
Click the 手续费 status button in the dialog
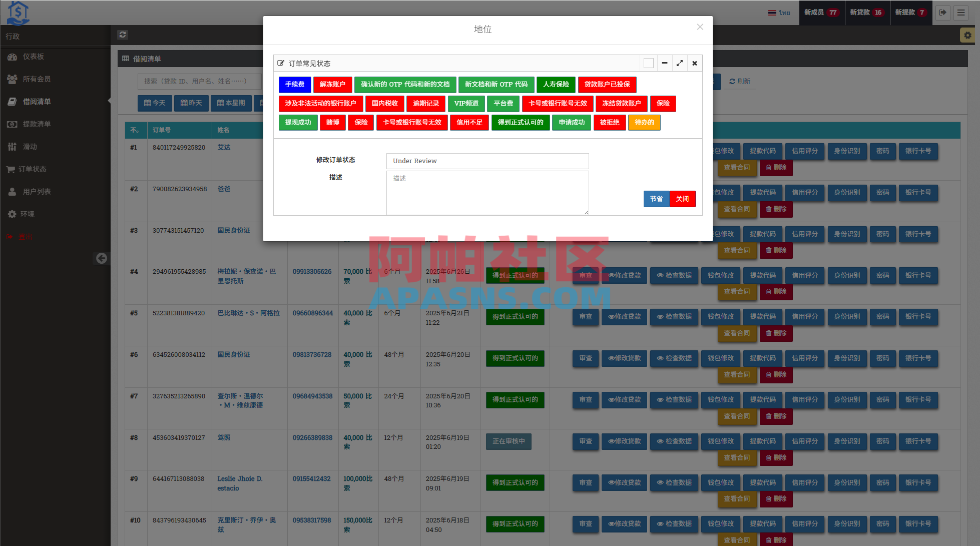click(295, 85)
